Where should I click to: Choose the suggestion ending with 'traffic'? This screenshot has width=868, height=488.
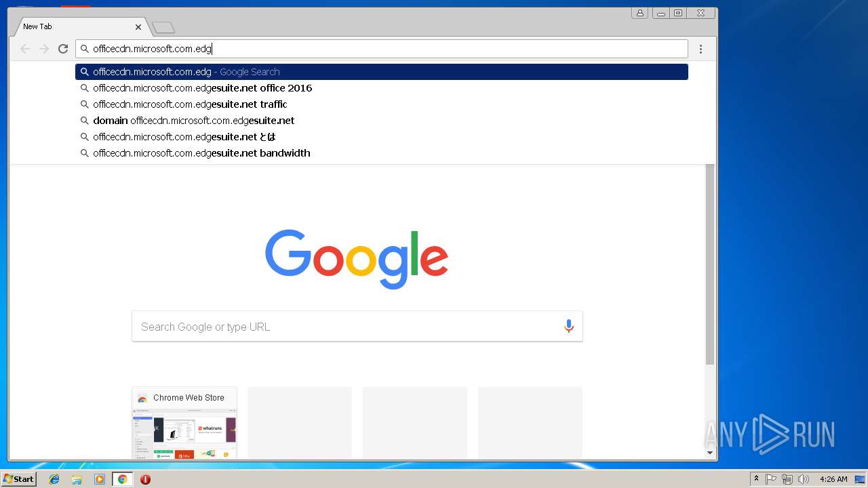382,104
